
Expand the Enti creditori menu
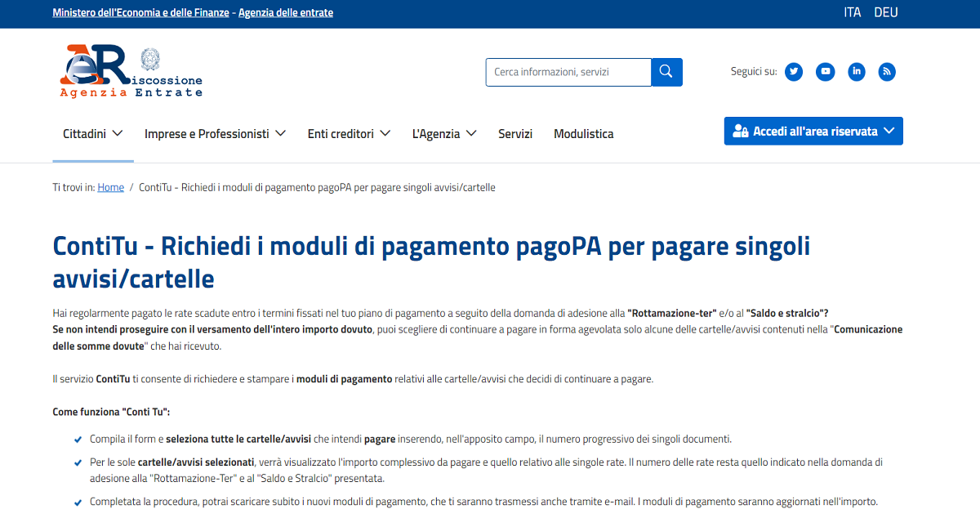(x=349, y=134)
